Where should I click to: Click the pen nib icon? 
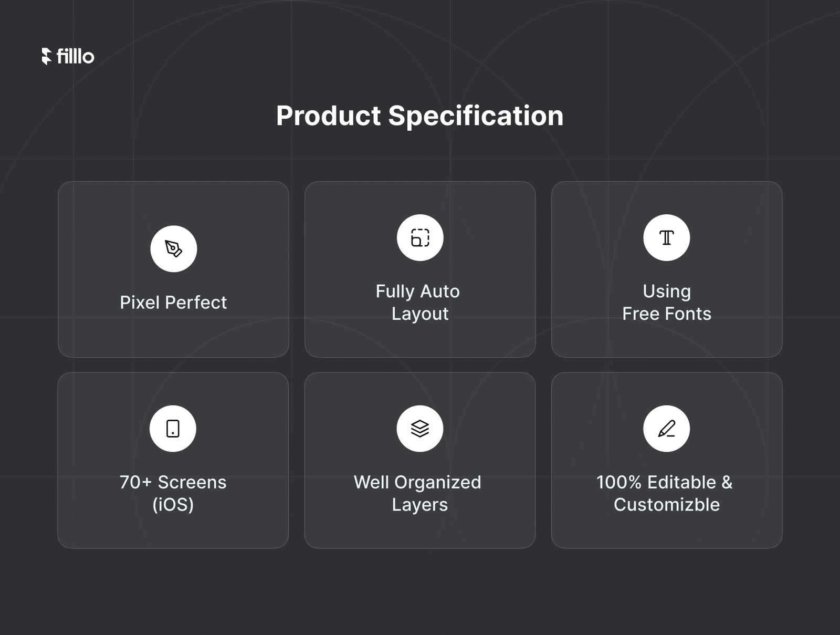[x=174, y=248]
